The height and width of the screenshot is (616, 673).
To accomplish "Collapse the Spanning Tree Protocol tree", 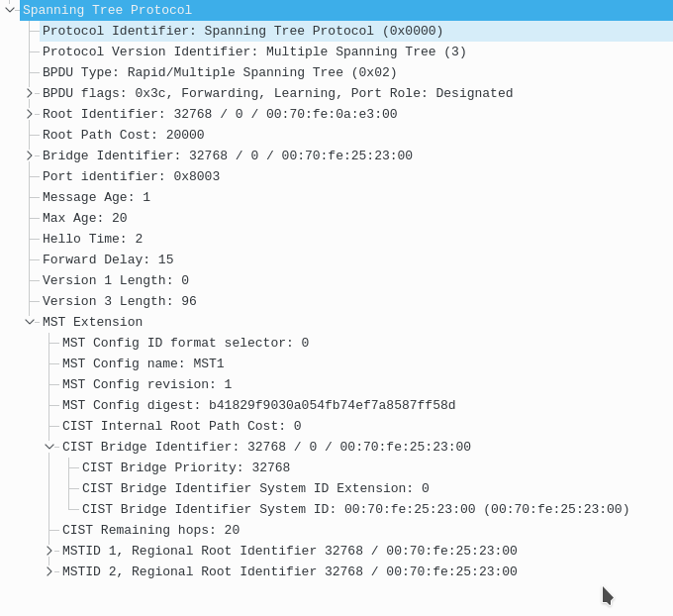I will (x=10, y=10).
